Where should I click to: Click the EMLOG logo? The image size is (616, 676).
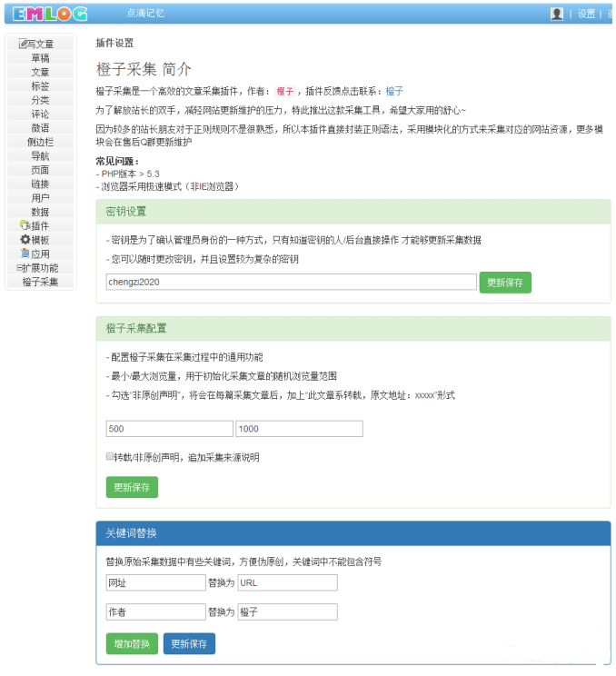point(51,14)
